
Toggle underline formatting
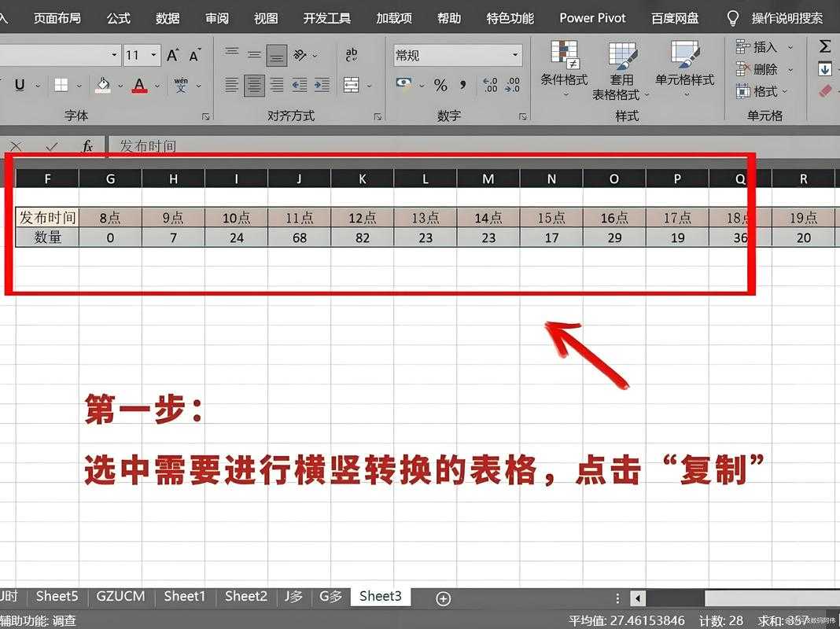tap(20, 84)
